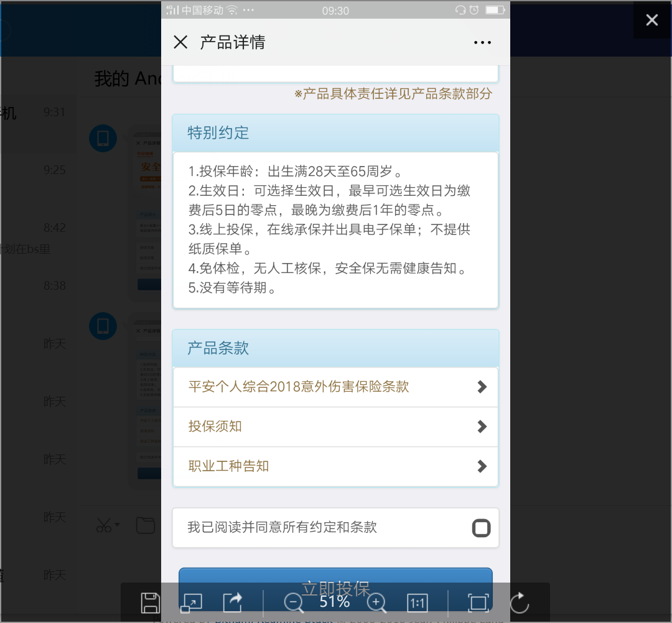The image size is (672, 623).
Task: Select the 我已阅读并同意所有约定和条款 label
Action: coord(282,527)
